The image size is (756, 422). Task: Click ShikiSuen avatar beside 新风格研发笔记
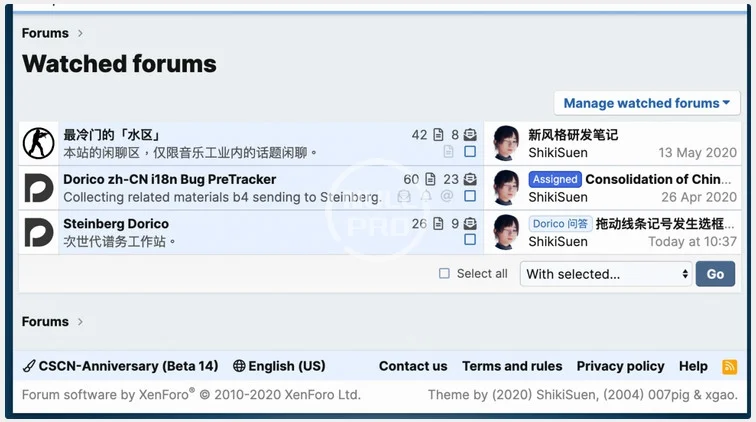(507, 144)
